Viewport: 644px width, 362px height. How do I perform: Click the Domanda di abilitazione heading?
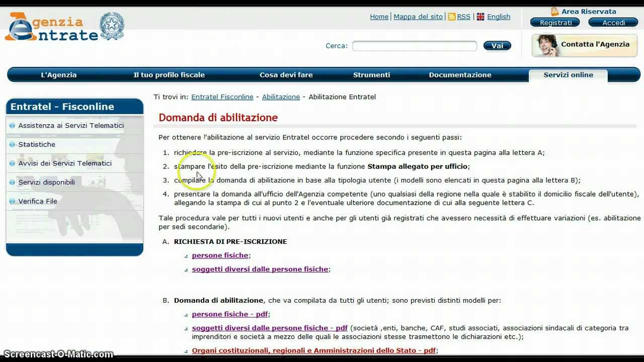pos(218,118)
